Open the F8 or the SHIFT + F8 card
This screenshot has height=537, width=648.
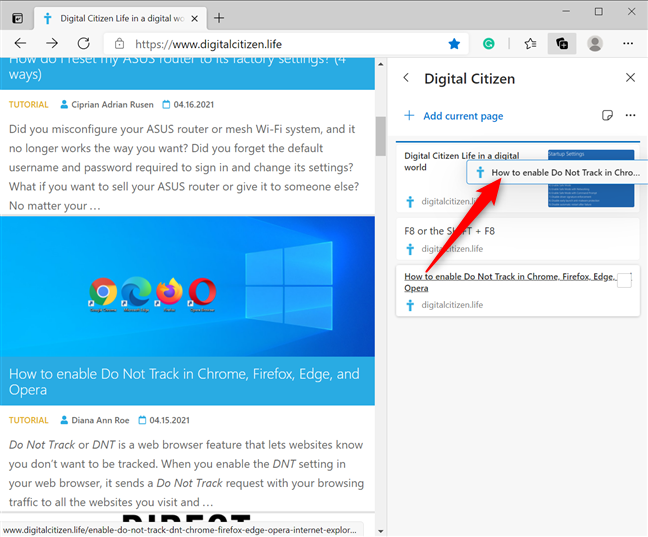click(517, 239)
